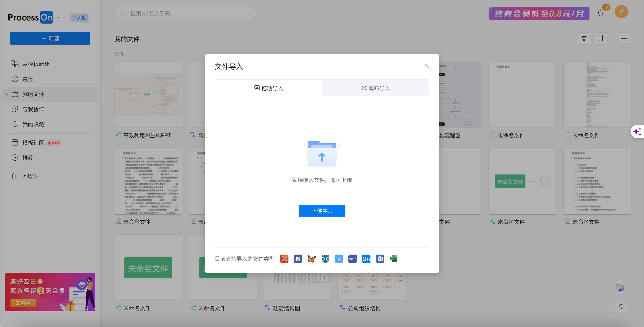The width and height of the screenshot is (644, 327).
Task: Click the Visio file type icon
Action: (x=380, y=259)
